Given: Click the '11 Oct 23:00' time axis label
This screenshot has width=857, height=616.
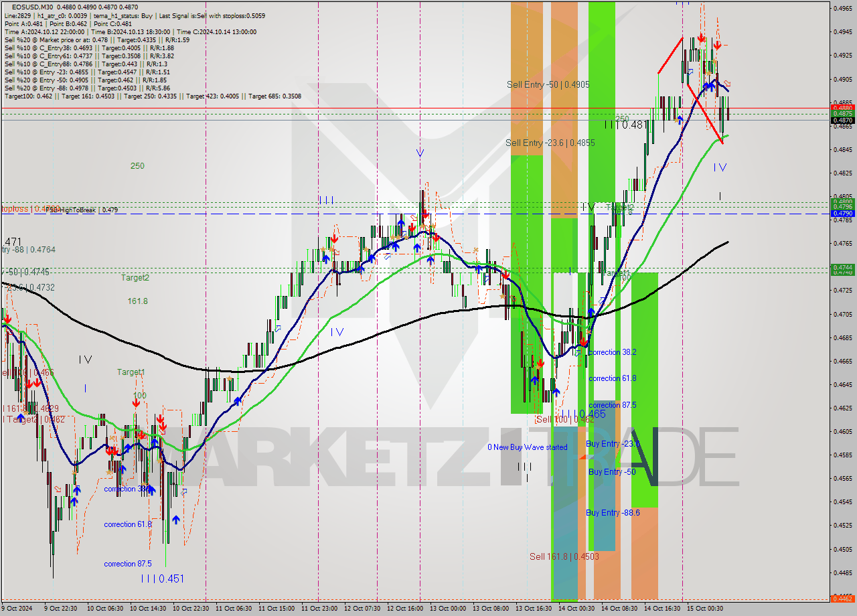Looking at the screenshot, I should click(x=319, y=609).
